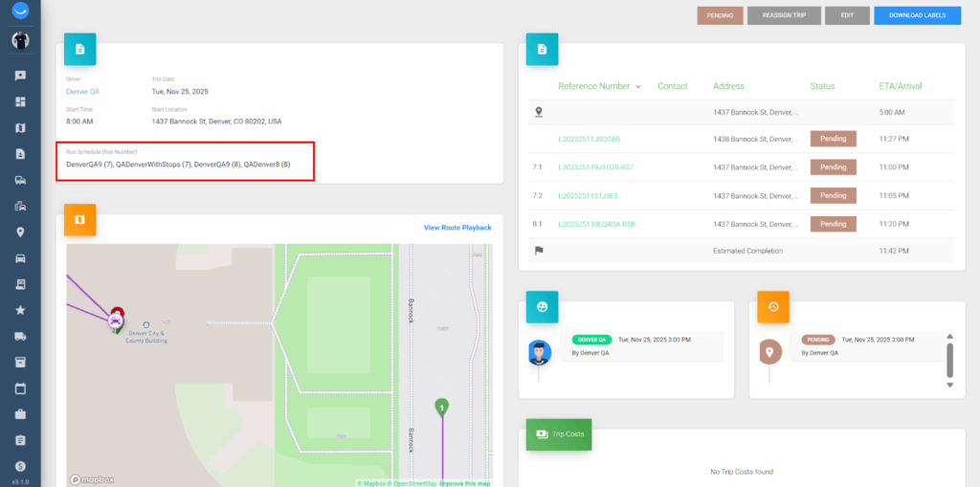Click the PENDING badge in status history
This screenshot has width=980, height=487.
[818, 340]
